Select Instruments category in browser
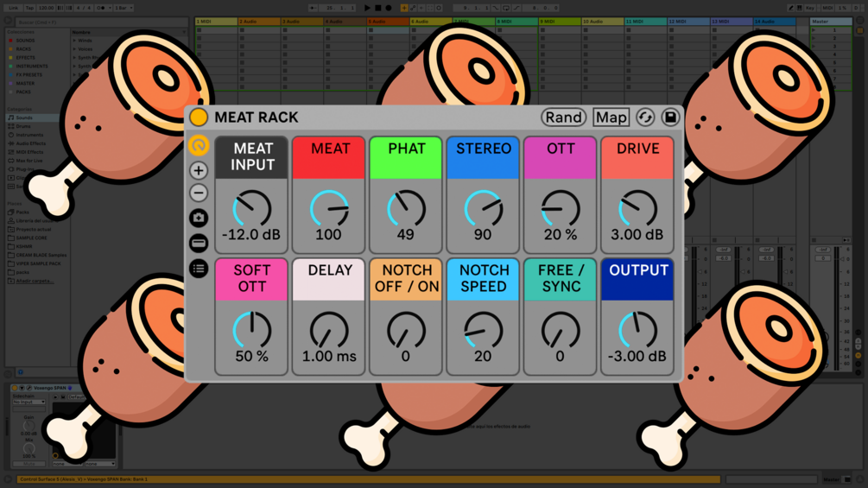This screenshot has width=868, height=488. pos(29,135)
